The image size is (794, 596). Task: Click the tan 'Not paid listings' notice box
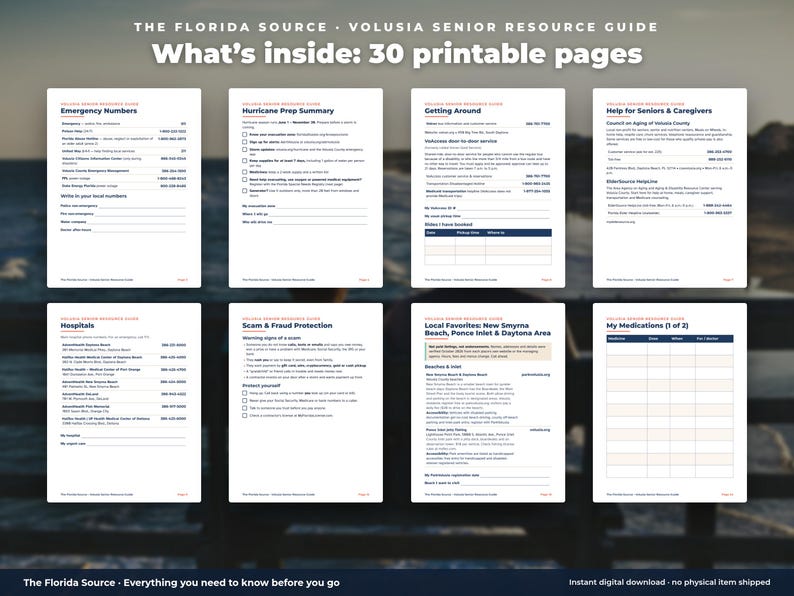click(x=488, y=351)
